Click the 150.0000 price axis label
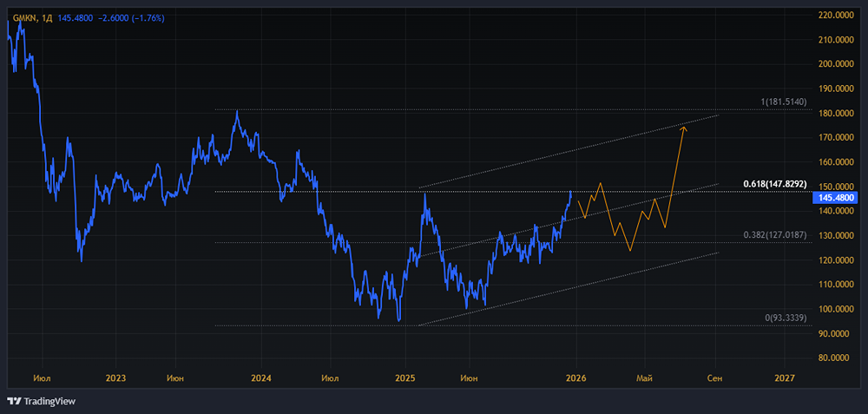868x414 pixels. pyautogui.click(x=835, y=187)
